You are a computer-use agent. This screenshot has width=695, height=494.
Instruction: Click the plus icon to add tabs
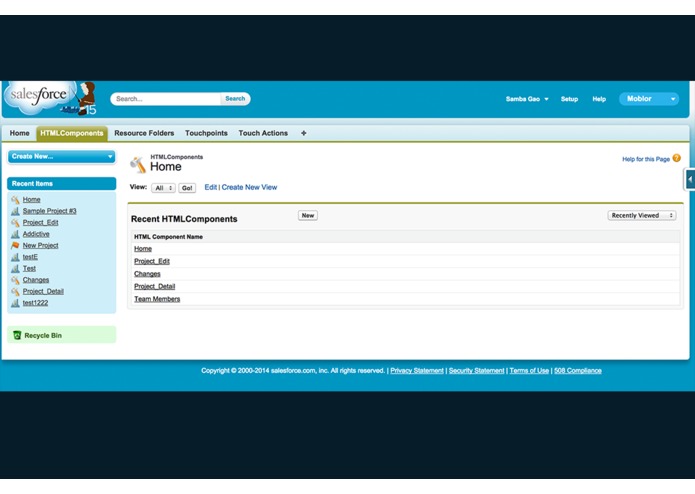point(304,133)
